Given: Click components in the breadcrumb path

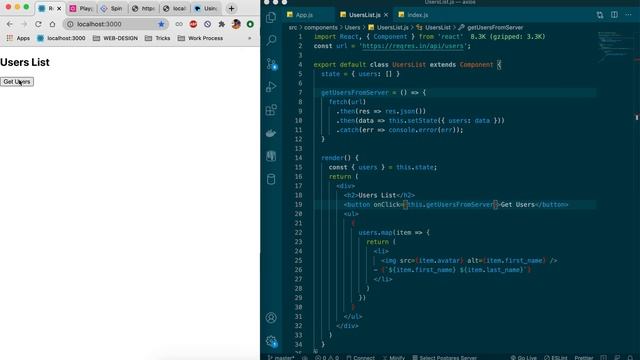Looking at the screenshot, I should (320, 27).
